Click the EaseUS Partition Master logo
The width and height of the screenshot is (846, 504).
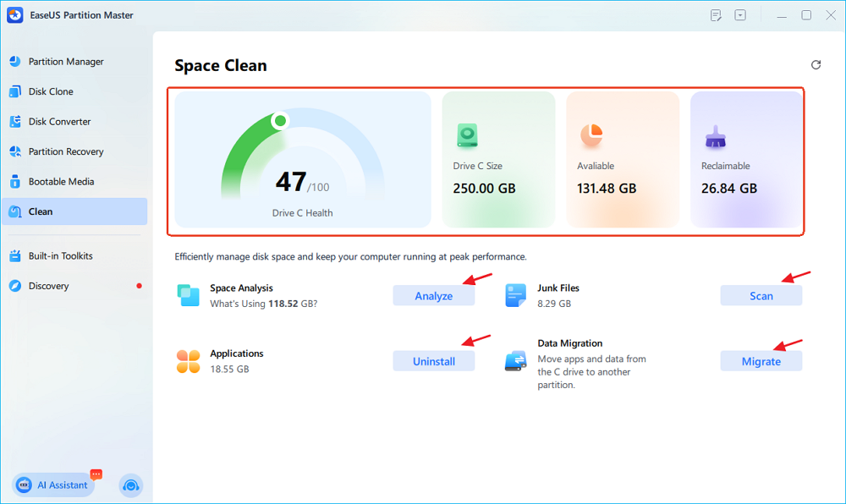click(x=15, y=15)
